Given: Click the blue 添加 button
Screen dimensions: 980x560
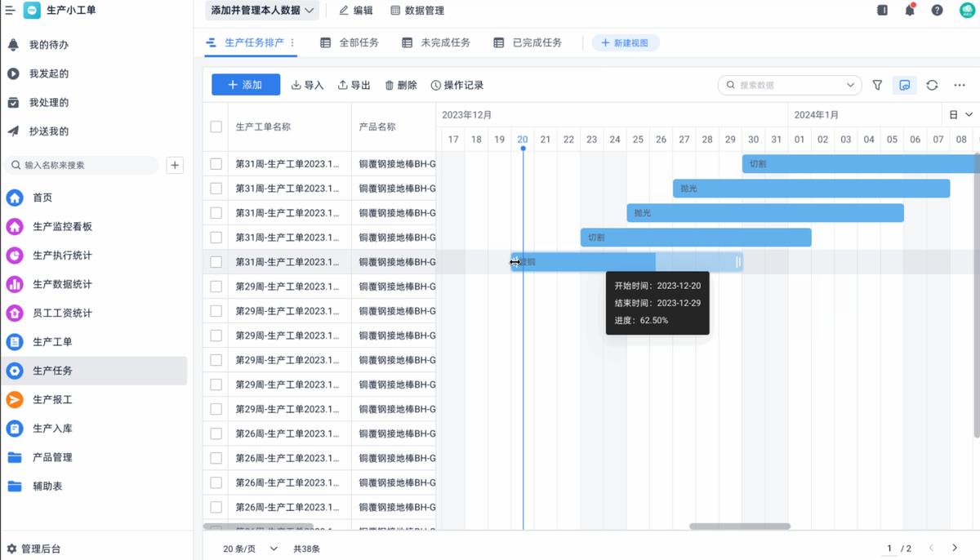Looking at the screenshot, I should click(x=245, y=85).
